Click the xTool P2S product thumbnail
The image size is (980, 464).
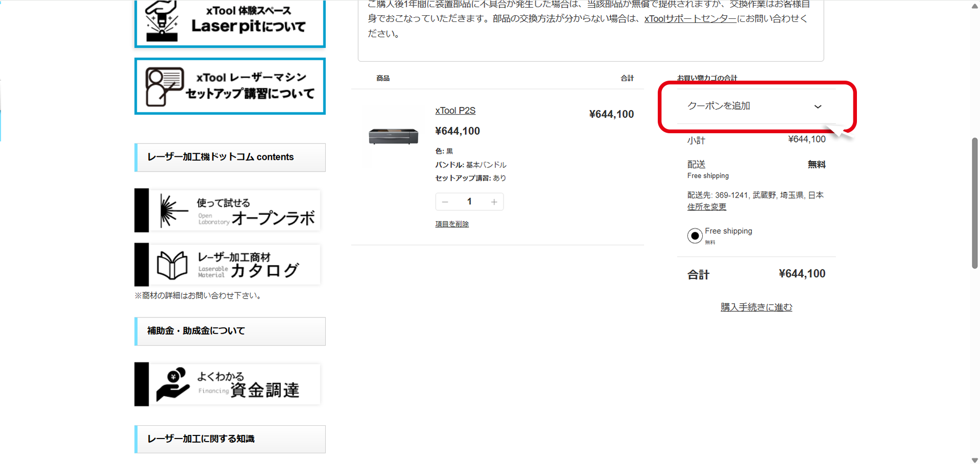[393, 136]
